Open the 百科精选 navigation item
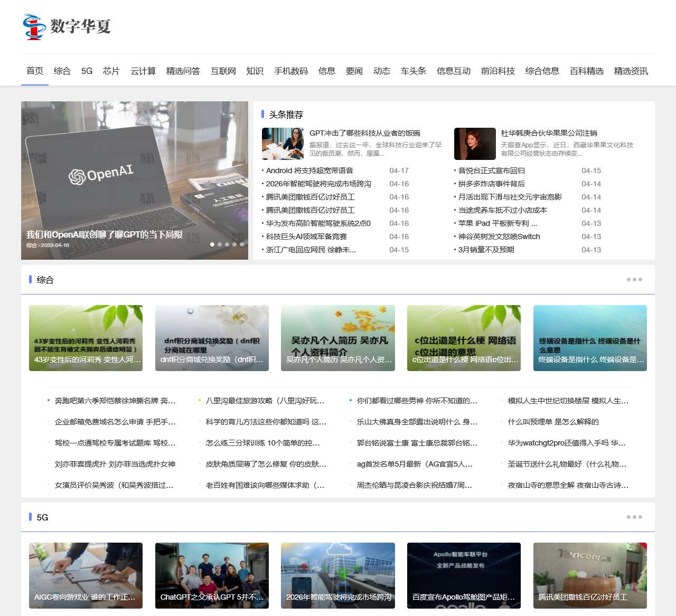The height and width of the screenshot is (616, 676). pos(587,71)
